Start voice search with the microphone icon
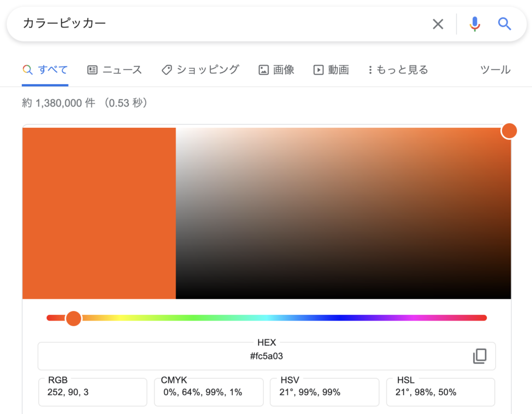532x414 pixels. click(474, 24)
